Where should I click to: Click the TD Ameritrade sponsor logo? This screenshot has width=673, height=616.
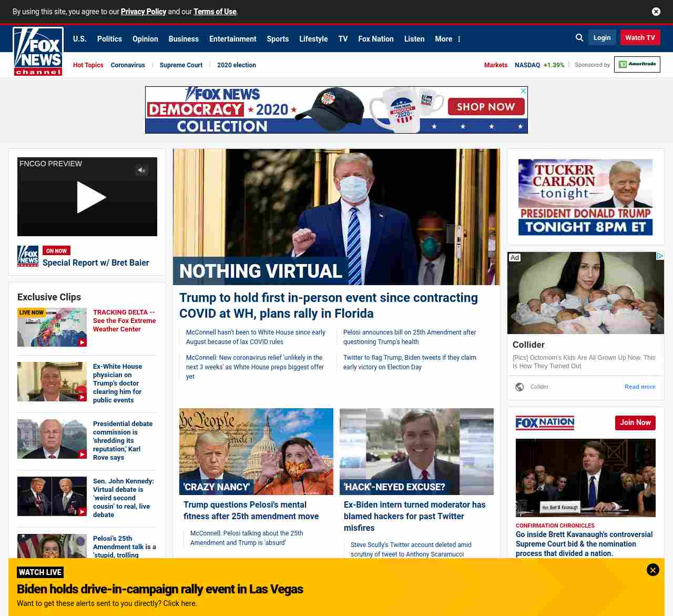[637, 64]
